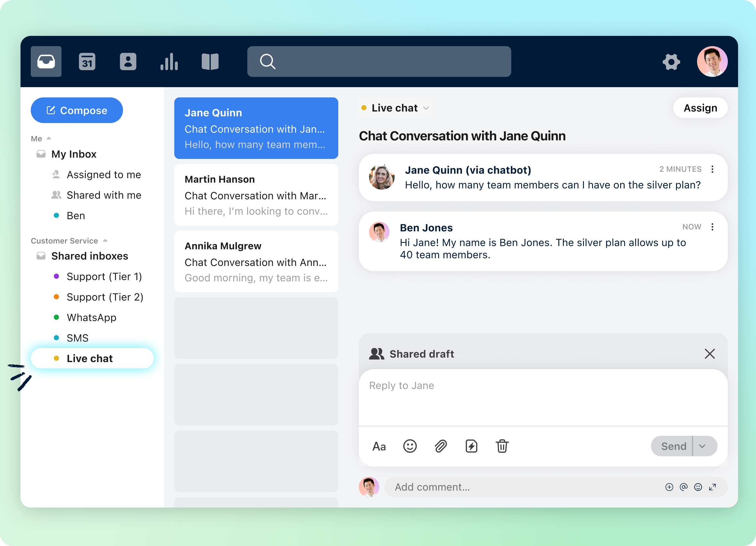Click the Assign button
756x546 pixels.
pyautogui.click(x=700, y=108)
